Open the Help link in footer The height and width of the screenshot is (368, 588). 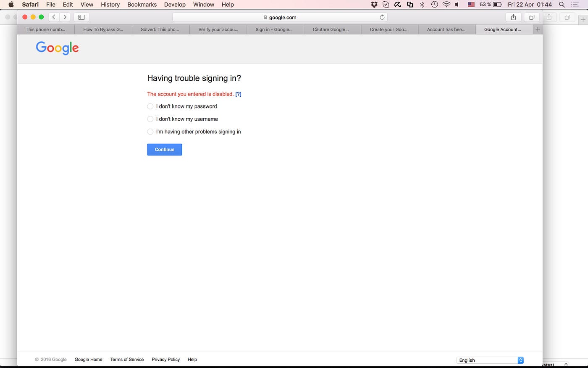click(192, 360)
